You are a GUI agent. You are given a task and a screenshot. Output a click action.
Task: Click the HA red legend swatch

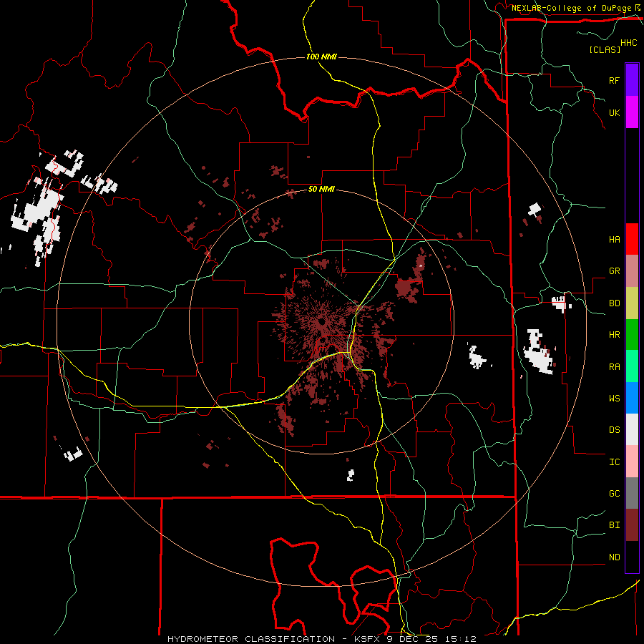[x=632, y=239]
